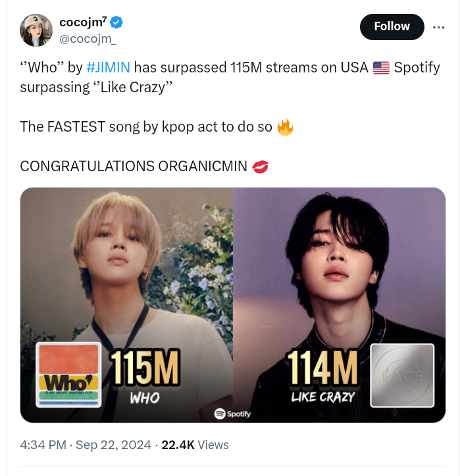
Task: Click the 114M stream count graphic
Action: (322, 368)
